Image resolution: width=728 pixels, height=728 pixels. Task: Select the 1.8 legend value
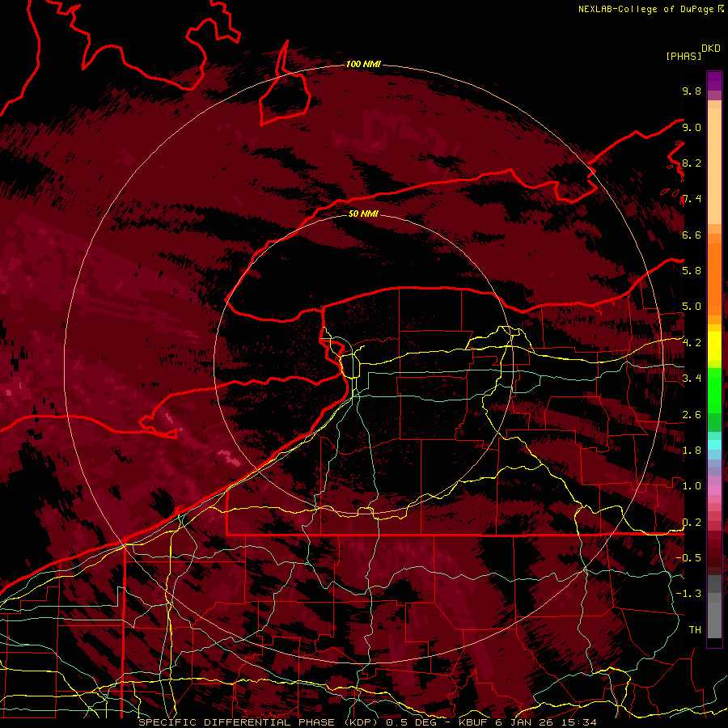click(x=692, y=451)
